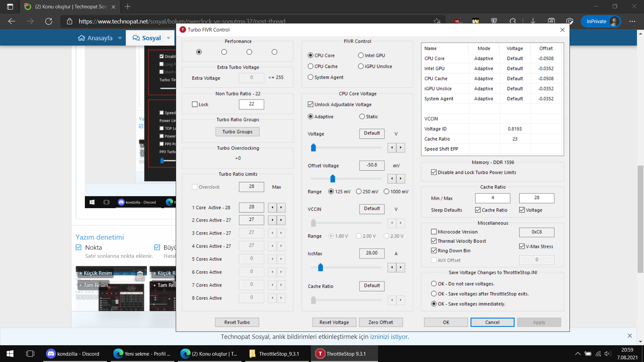644x362 pixels.
Task: Enable the Non Turbo Ratio Lock checkbox
Action: pos(195,105)
